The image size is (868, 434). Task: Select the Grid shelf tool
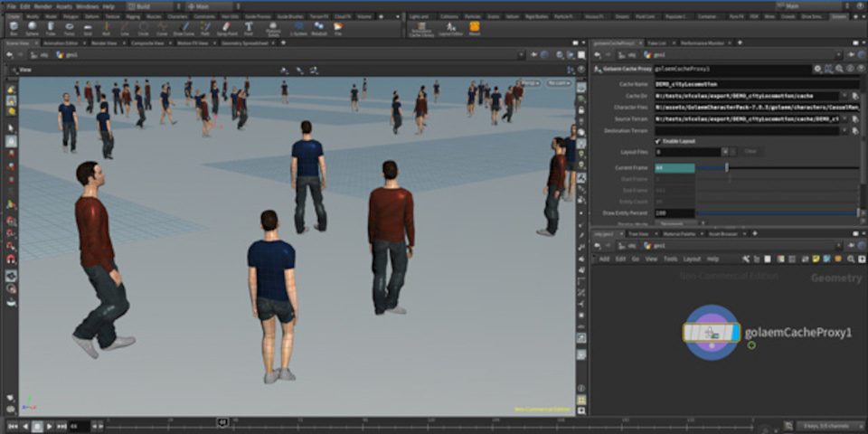88,28
